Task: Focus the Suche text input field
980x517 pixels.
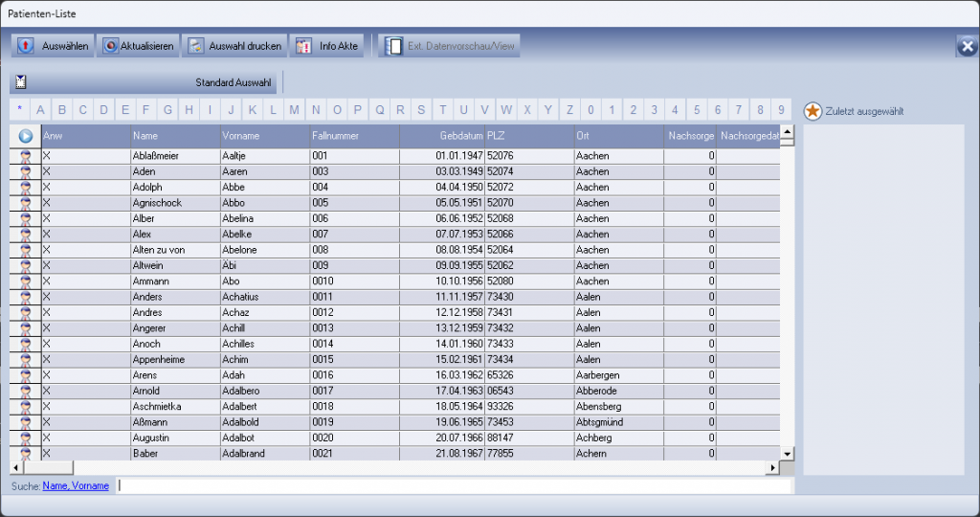Action: pos(450,486)
